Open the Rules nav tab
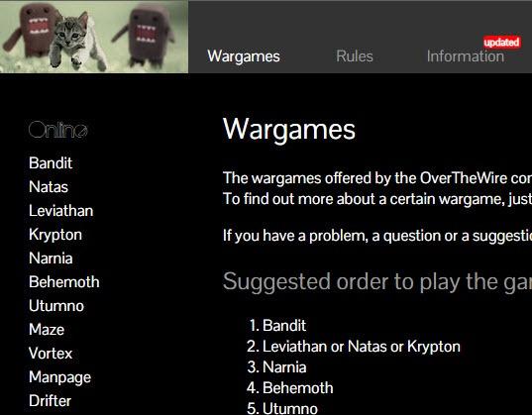This screenshot has height=415, width=532. pyautogui.click(x=355, y=56)
